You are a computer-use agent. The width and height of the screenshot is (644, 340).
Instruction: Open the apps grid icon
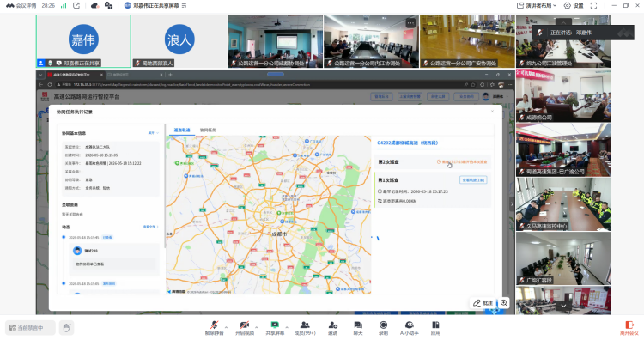point(435,325)
